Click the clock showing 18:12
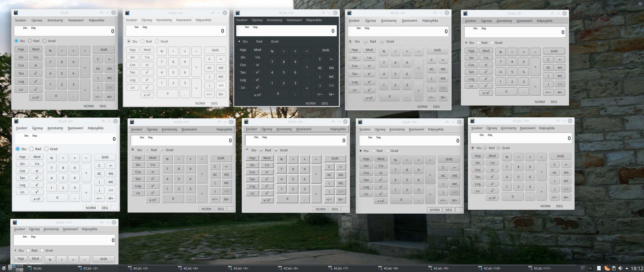 click(x=637, y=268)
